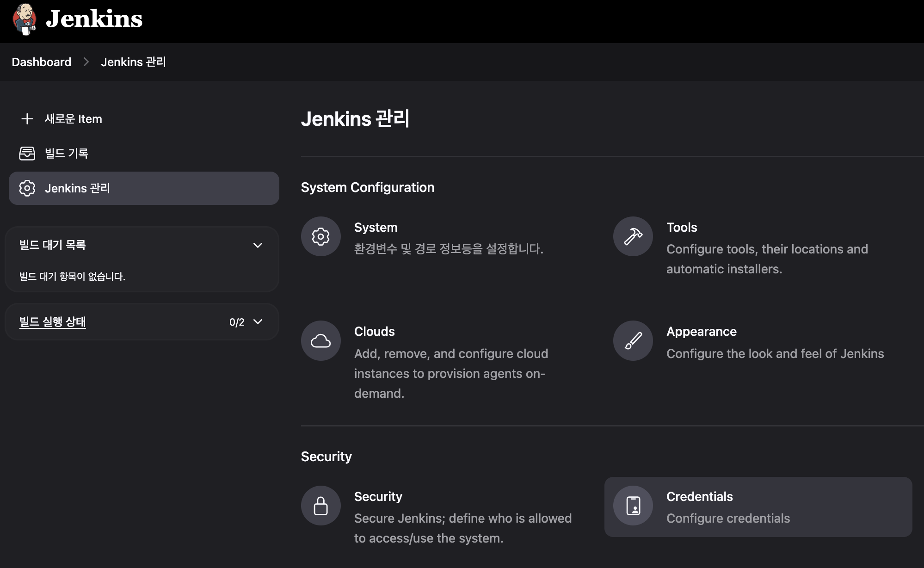Click the Jenkins title text in header

coord(94,19)
